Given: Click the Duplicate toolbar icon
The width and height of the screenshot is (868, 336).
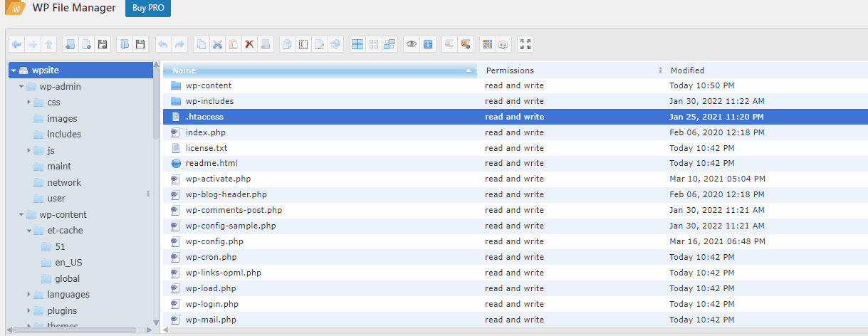Looking at the screenshot, I should click(x=287, y=44).
